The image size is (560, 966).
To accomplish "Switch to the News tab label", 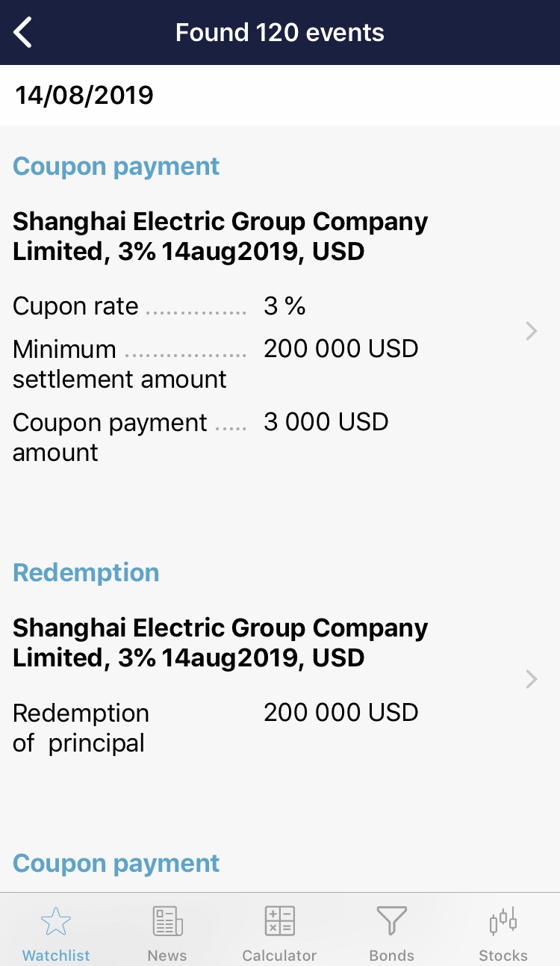I will 167,956.
